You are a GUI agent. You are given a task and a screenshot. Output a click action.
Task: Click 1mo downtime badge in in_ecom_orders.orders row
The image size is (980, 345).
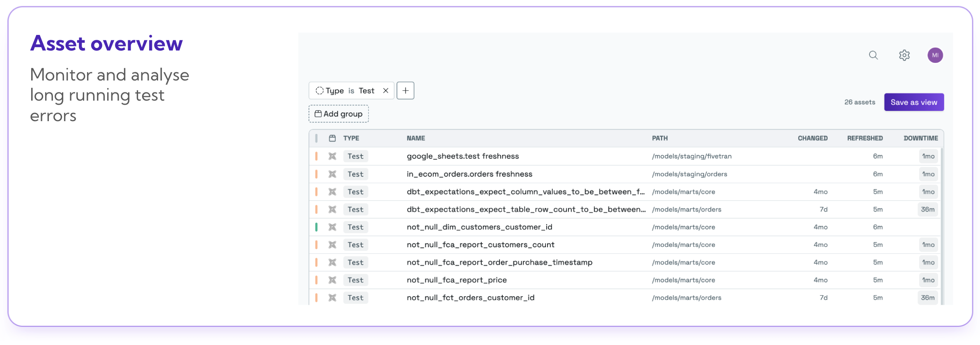click(928, 174)
